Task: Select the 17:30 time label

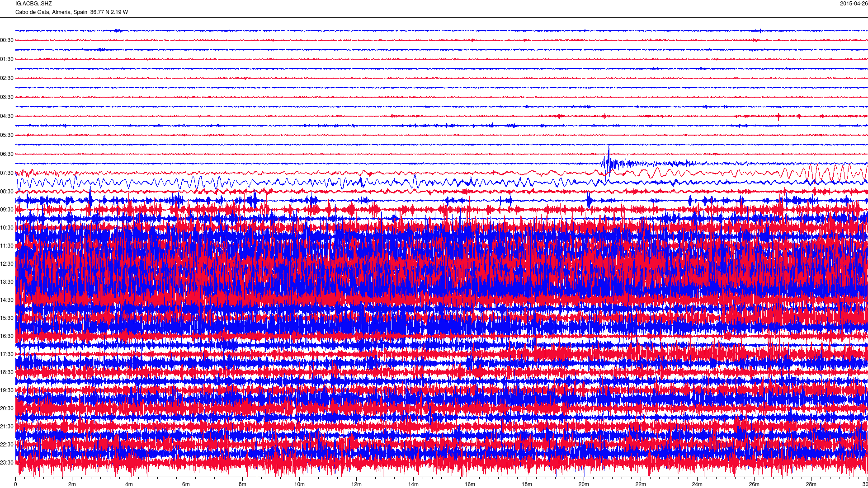Action: pyautogui.click(x=7, y=354)
